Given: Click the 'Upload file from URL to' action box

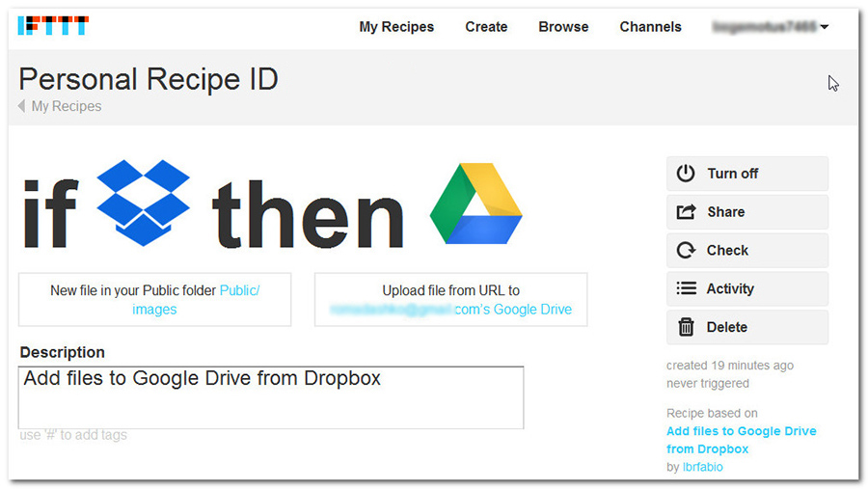Looking at the screenshot, I should tap(450, 299).
